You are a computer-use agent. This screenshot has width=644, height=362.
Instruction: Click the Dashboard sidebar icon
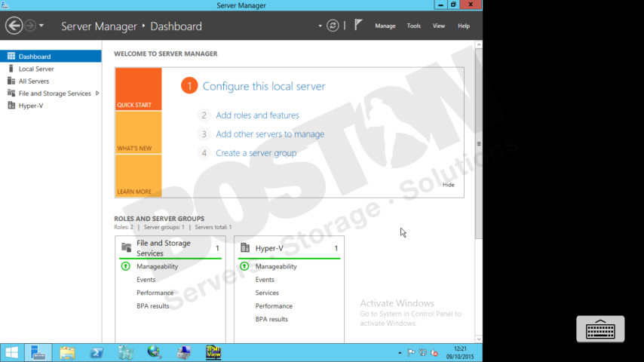click(x=11, y=56)
